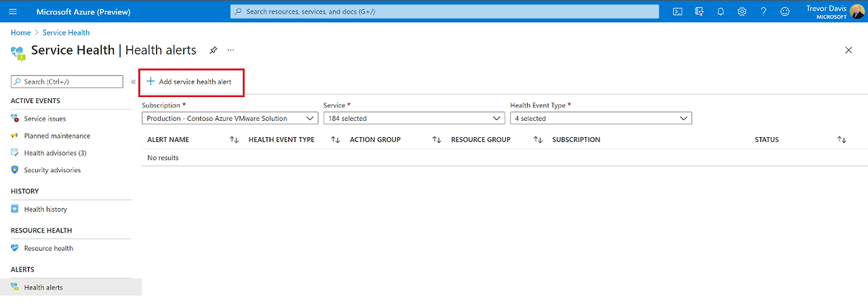Open the Directory and subscription filter
Viewport: 868px width, 304px height.
(699, 12)
